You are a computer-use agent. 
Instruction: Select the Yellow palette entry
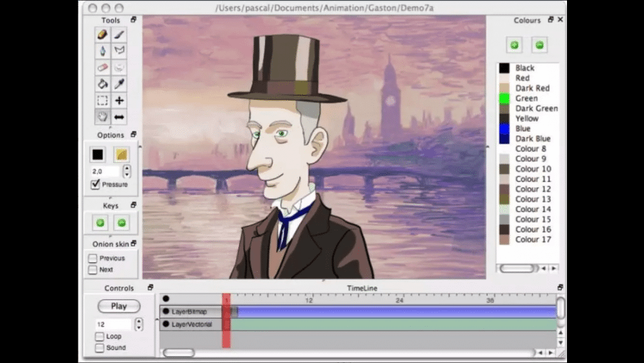click(529, 119)
